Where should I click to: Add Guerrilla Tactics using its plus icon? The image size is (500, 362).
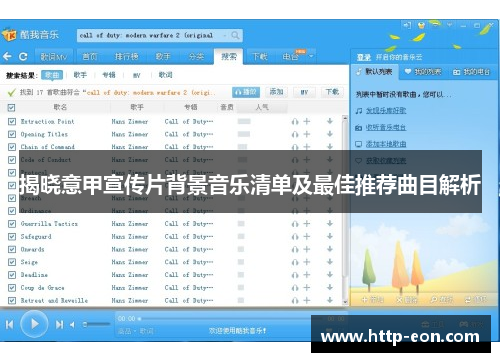[x=307, y=224]
